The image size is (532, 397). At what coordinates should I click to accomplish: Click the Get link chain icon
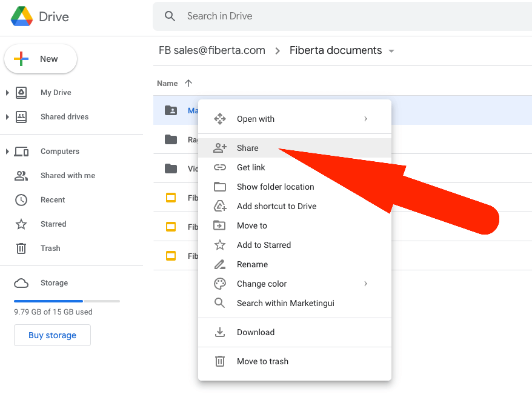220,167
